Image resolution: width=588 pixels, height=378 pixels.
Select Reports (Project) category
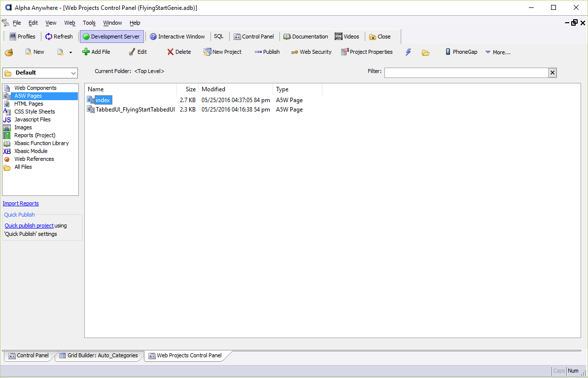pyautogui.click(x=35, y=135)
